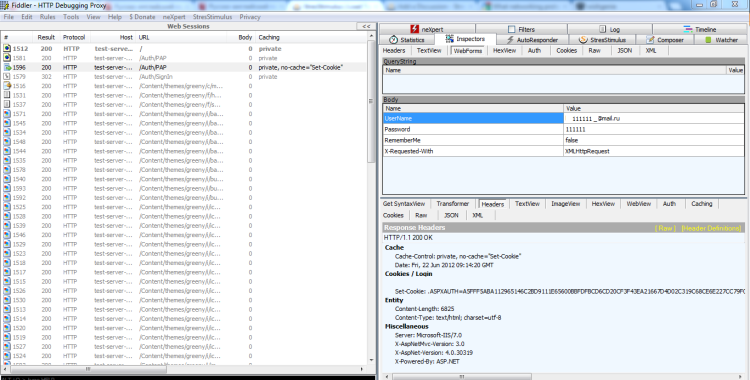This screenshot has width=750, height=380.
Task: Select session row 1540
Action: (x=184, y=179)
